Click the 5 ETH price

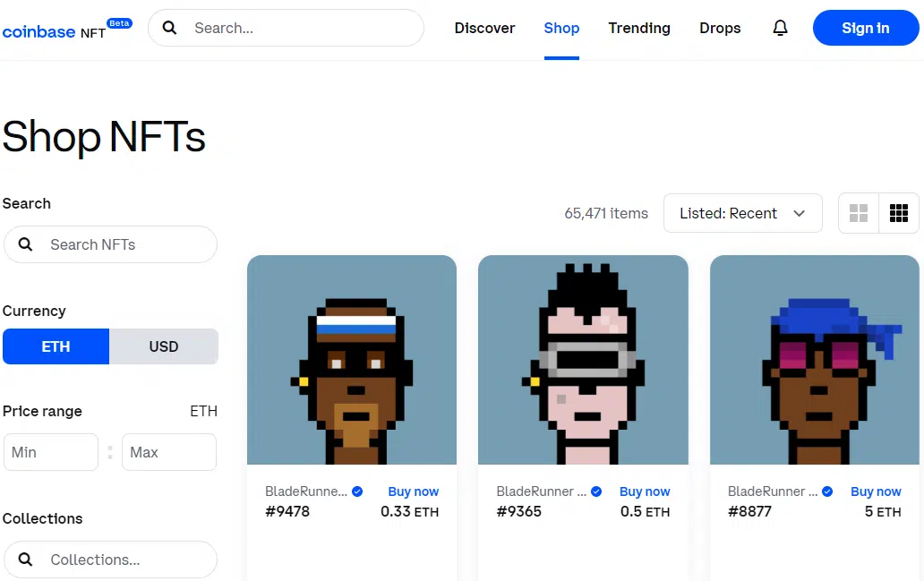click(883, 511)
